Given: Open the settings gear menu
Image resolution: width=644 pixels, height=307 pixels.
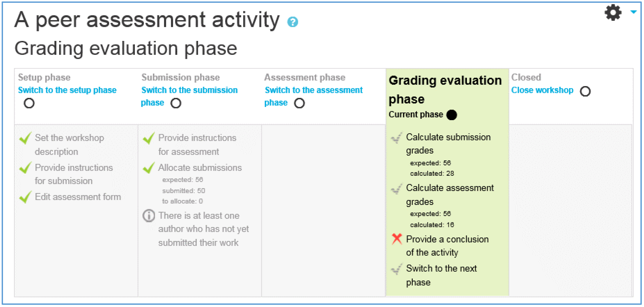Looking at the screenshot, I should (x=613, y=13).
